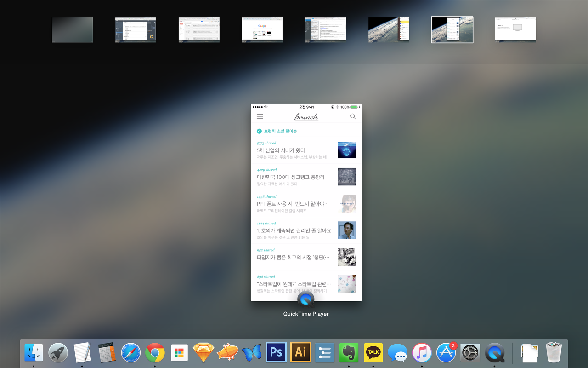Open KakaoTalk from the Dock
The width and height of the screenshot is (588, 368).
click(x=373, y=353)
